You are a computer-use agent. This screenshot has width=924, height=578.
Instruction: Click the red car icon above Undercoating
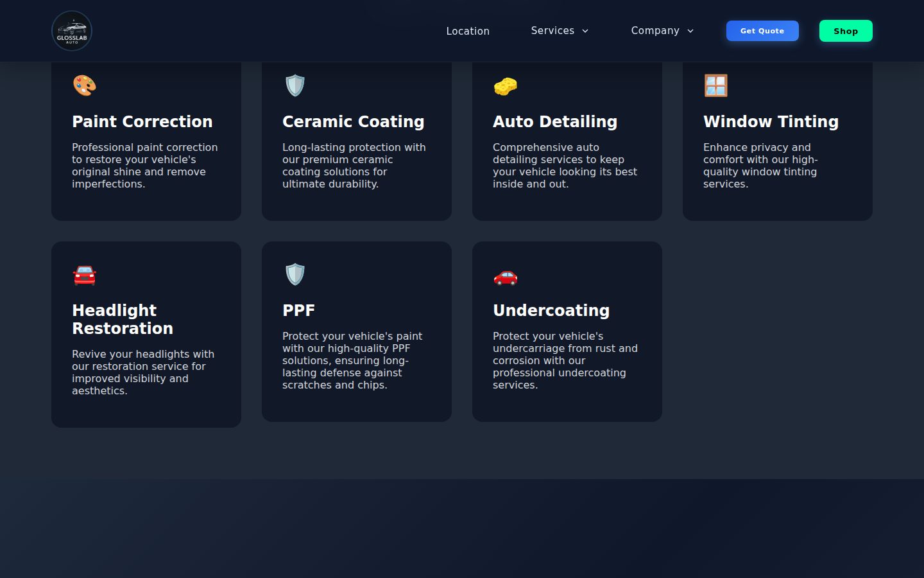[x=505, y=276]
